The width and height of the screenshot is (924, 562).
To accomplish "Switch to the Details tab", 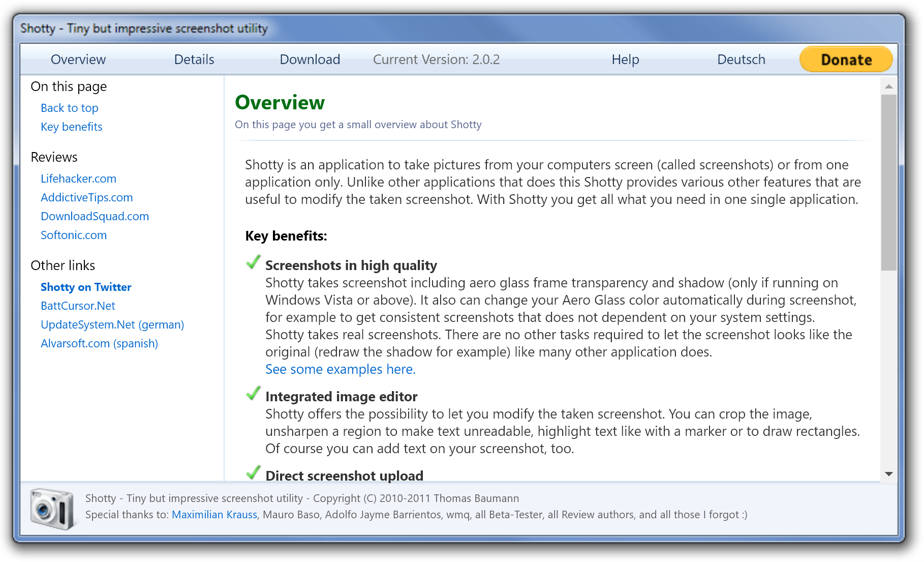I will pyautogui.click(x=194, y=60).
